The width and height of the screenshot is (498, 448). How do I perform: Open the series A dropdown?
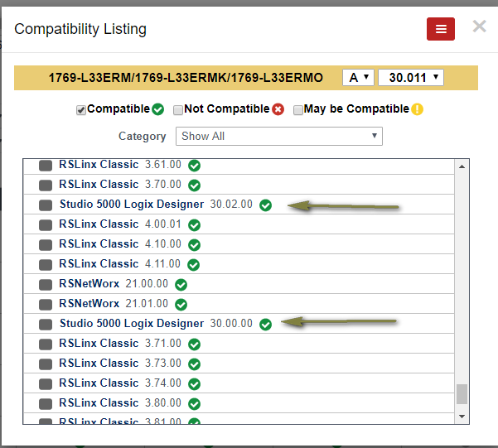tap(358, 78)
